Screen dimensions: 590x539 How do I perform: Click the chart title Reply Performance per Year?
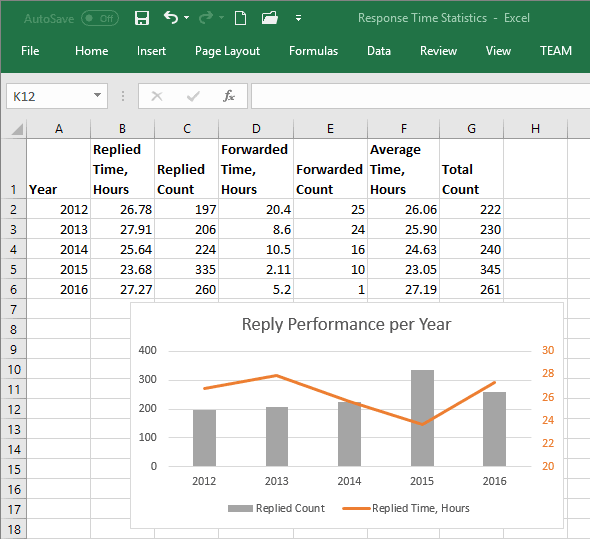[347, 324]
